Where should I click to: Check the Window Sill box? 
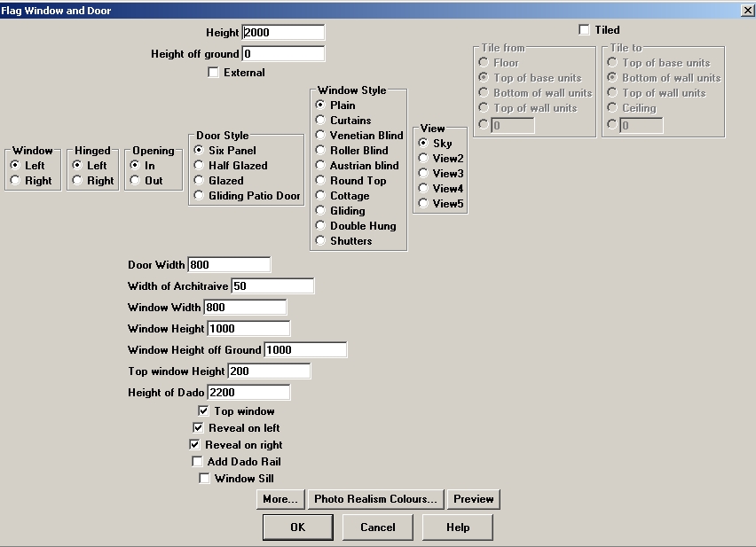[x=204, y=479]
